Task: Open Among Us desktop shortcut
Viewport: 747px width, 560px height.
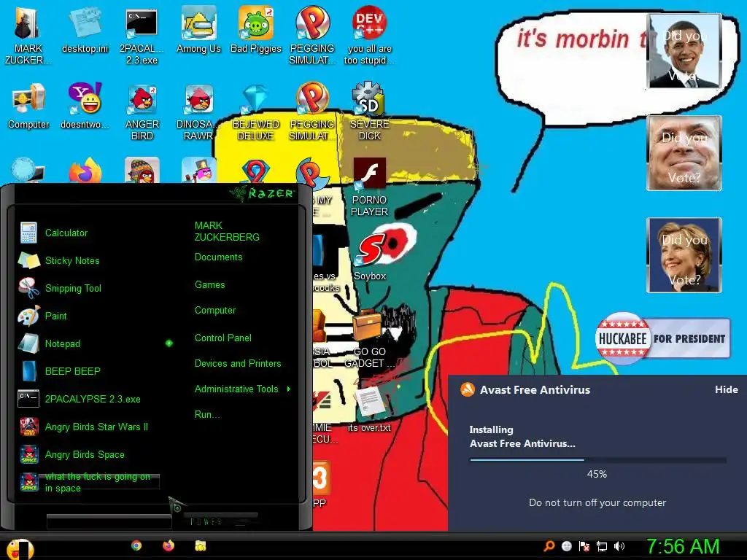Action: (x=198, y=31)
